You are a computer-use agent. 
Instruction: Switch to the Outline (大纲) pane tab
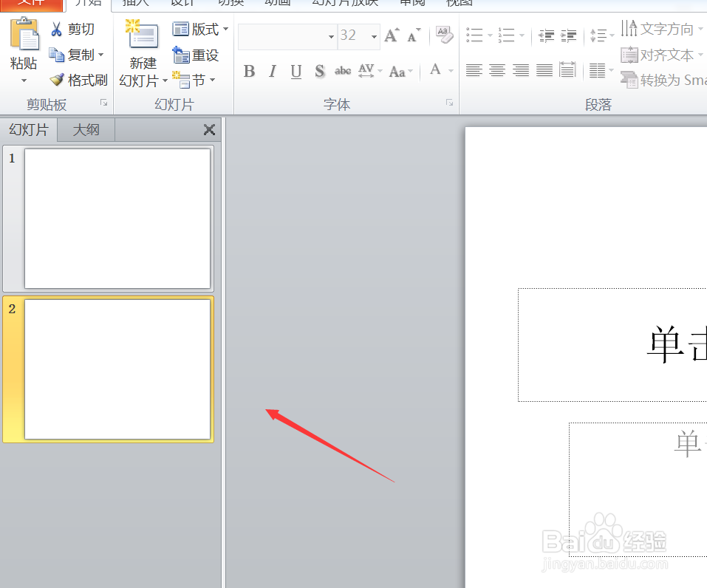(86, 130)
